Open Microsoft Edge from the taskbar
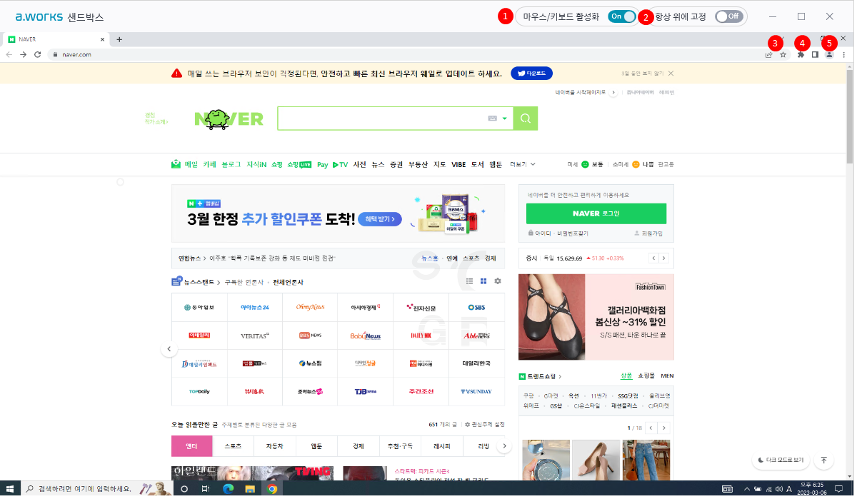Viewport: 862px width, 504px height. tap(228, 489)
